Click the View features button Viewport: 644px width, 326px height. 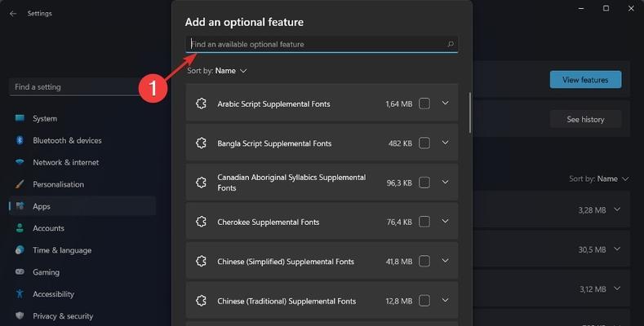(586, 80)
